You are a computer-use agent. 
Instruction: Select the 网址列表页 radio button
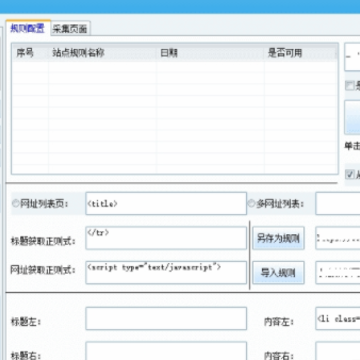[x=16, y=204]
